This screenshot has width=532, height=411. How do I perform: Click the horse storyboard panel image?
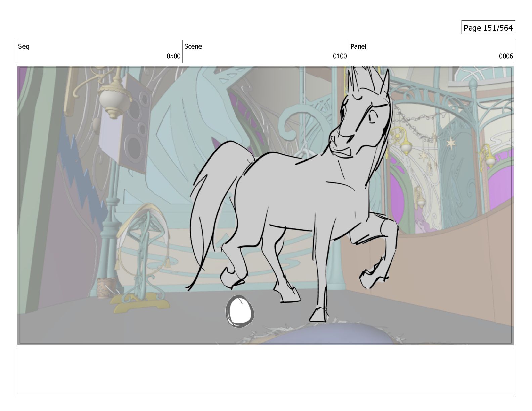pyautogui.click(x=266, y=205)
